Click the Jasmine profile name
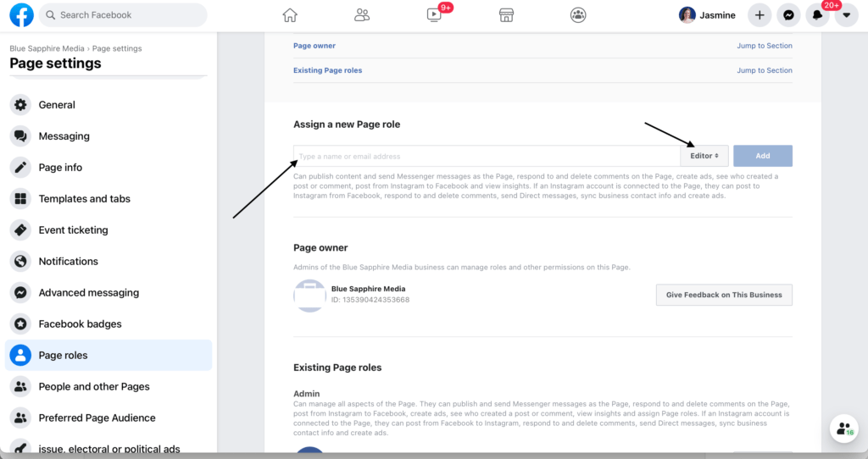The width and height of the screenshot is (868, 459). [x=717, y=15]
